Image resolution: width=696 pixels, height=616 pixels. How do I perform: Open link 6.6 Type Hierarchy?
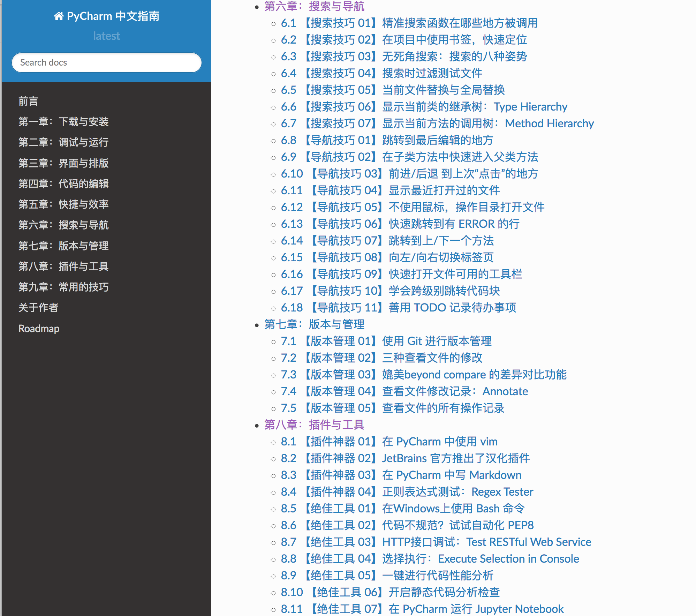click(424, 107)
